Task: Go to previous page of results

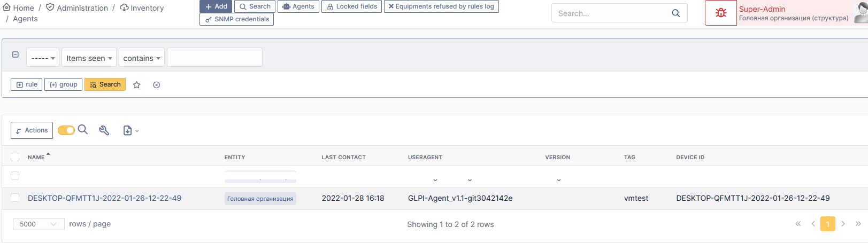Action: 813,224
